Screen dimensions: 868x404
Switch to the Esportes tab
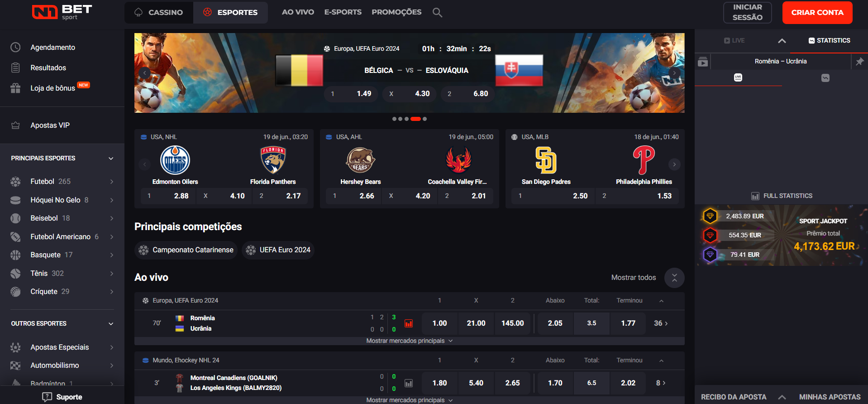coord(230,12)
